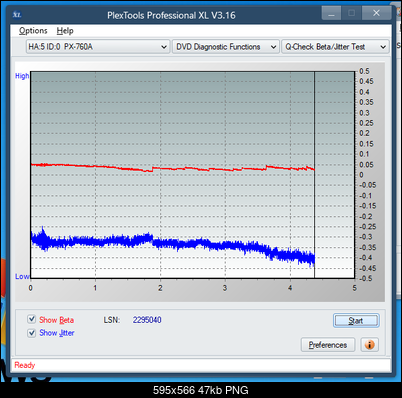The height and width of the screenshot is (398, 402).
Task: Click the vertical end marker line in graph
Action: [314, 174]
